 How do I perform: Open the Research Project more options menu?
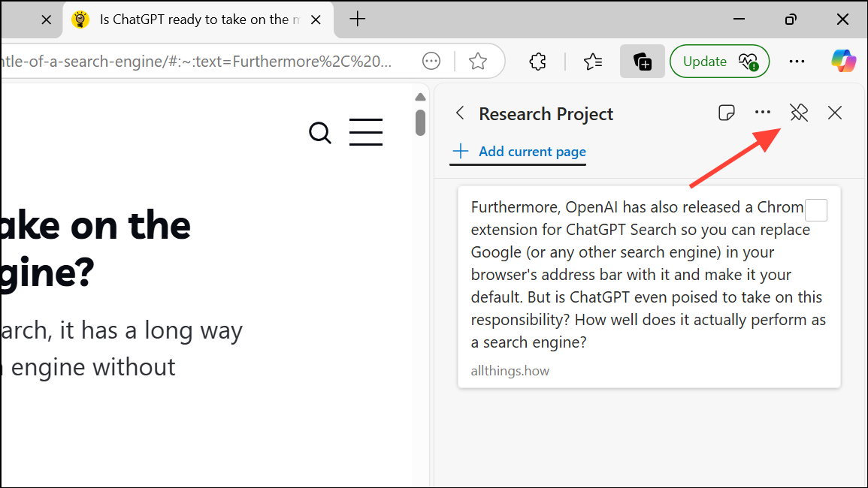pyautogui.click(x=762, y=113)
